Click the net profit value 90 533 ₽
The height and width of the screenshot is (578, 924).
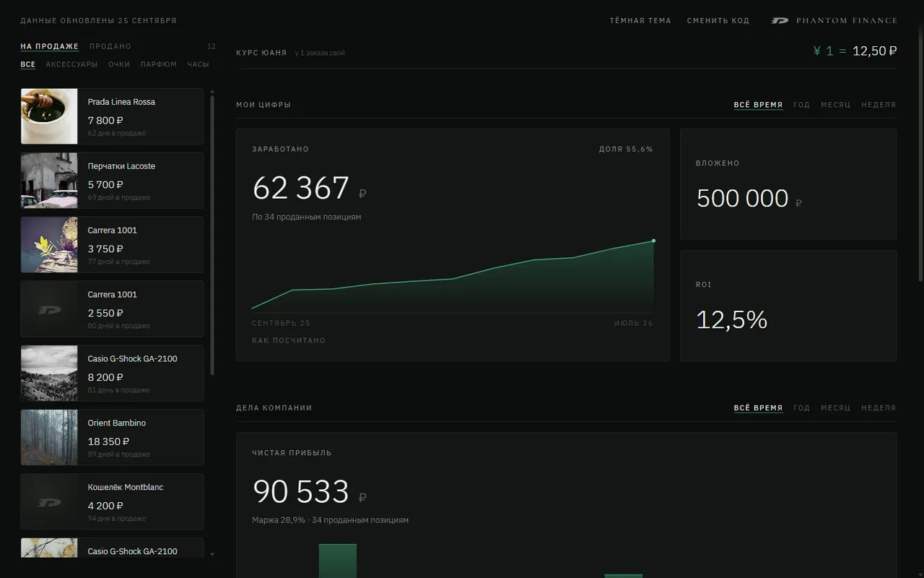[x=310, y=492]
